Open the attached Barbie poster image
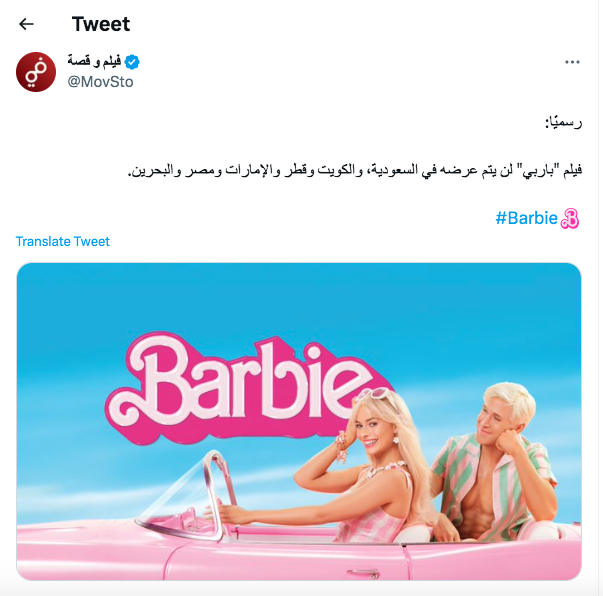603x596 pixels. 299,421
